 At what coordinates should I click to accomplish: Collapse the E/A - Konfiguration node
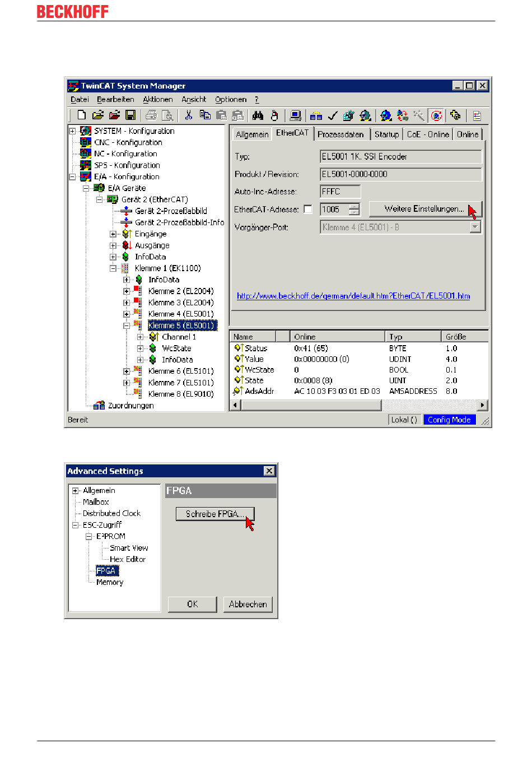pyautogui.click(x=72, y=176)
